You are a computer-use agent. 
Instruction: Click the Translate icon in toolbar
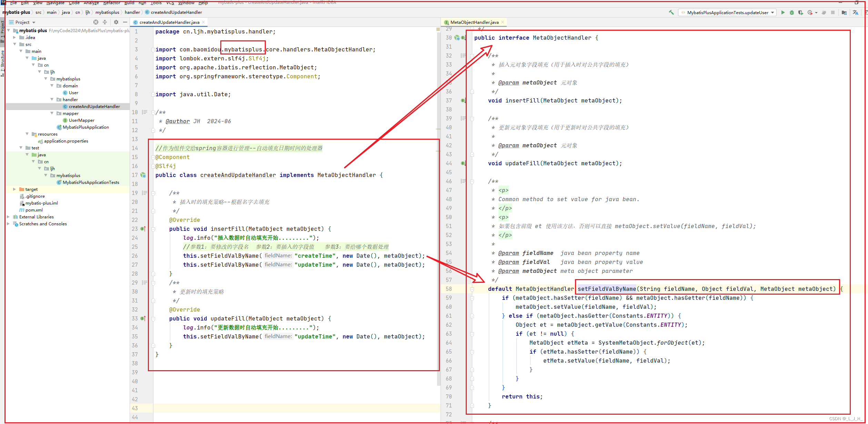pyautogui.click(x=855, y=12)
